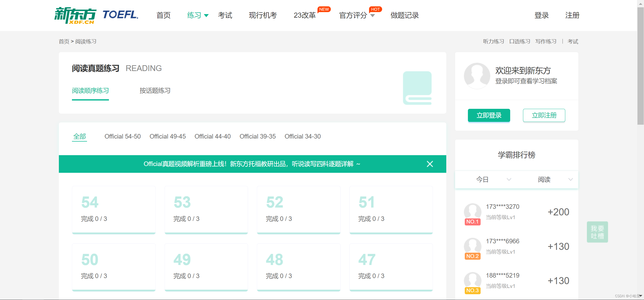The width and height of the screenshot is (644, 300).
Task: Open 考试 in the top navigation
Action: [x=225, y=15]
